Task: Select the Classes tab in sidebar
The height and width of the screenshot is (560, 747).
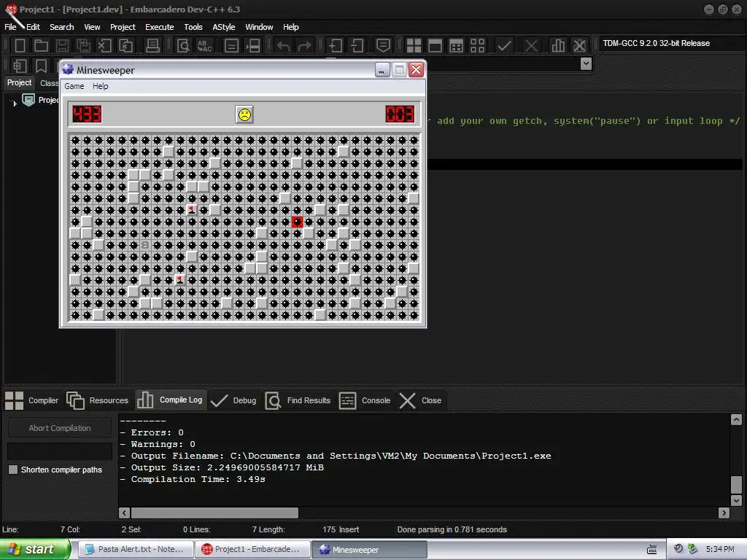Action: 49,83
